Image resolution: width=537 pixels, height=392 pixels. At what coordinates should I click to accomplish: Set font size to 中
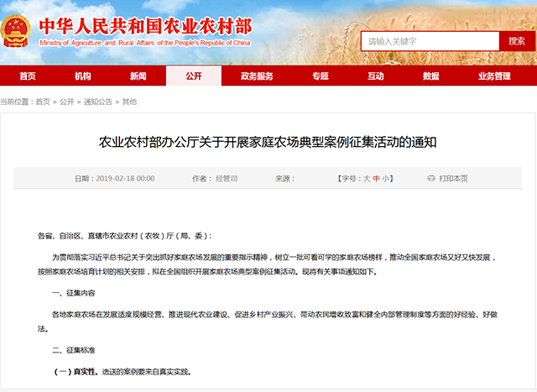click(376, 179)
